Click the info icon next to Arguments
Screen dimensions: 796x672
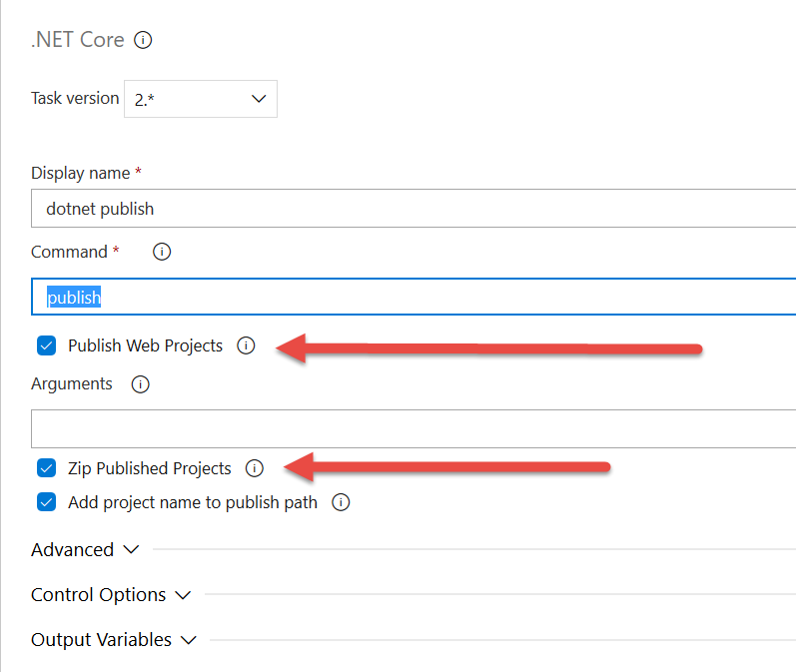coord(141,383)
